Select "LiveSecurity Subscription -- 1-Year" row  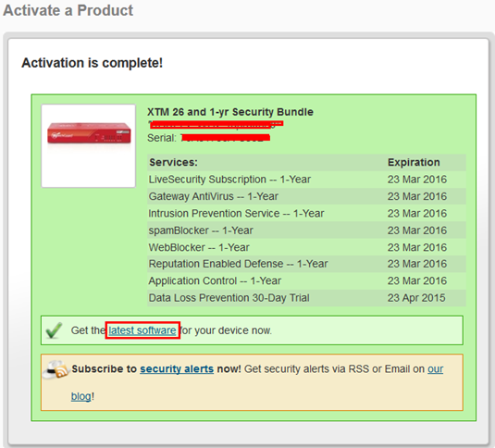pyautogui.click(x=306, y=180)
